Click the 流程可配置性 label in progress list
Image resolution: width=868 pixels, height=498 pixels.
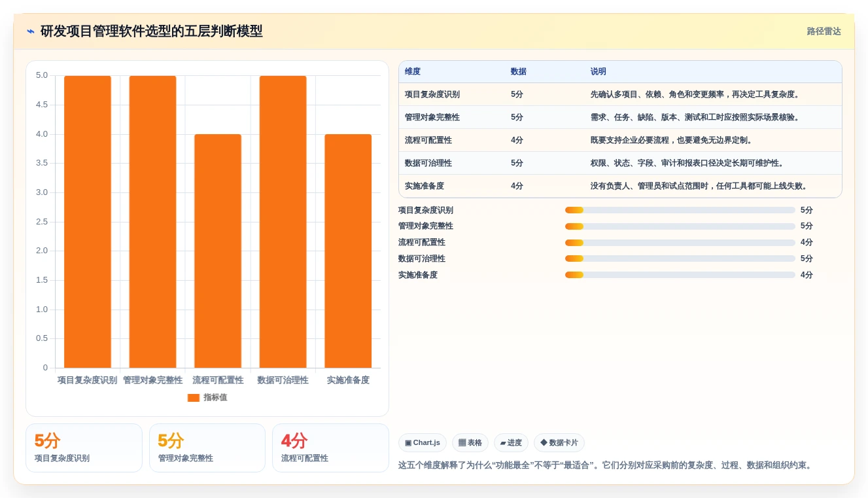click(422, 242)
